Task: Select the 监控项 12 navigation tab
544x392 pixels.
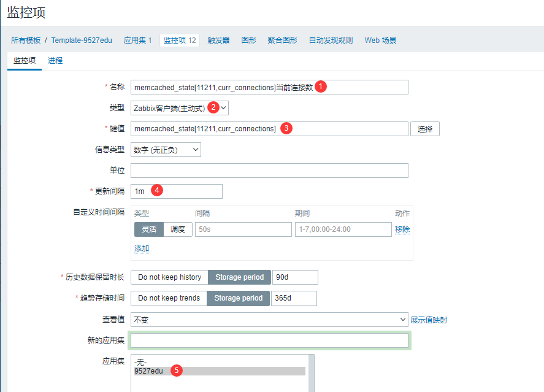Action: 180,40
